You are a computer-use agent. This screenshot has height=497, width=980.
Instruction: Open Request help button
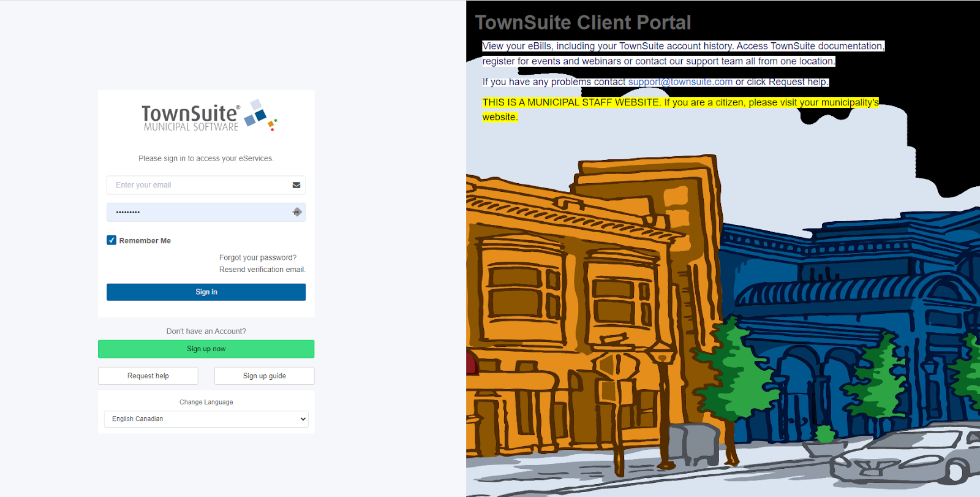(x=148, y=376)
